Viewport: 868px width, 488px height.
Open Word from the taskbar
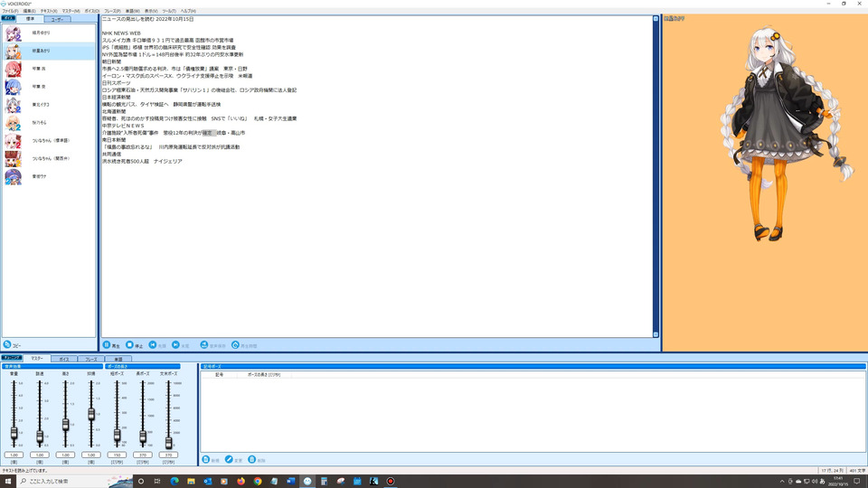point(290,482)
